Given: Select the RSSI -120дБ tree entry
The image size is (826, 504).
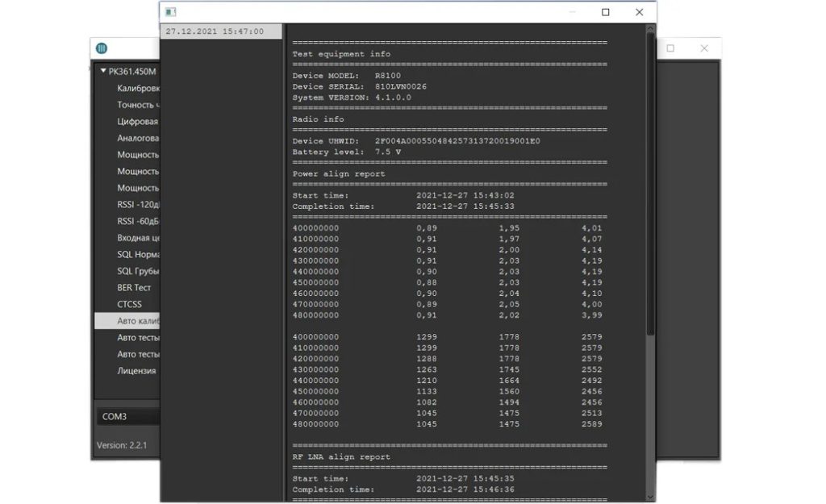Looking at the screenshot, I should [138, 204].
